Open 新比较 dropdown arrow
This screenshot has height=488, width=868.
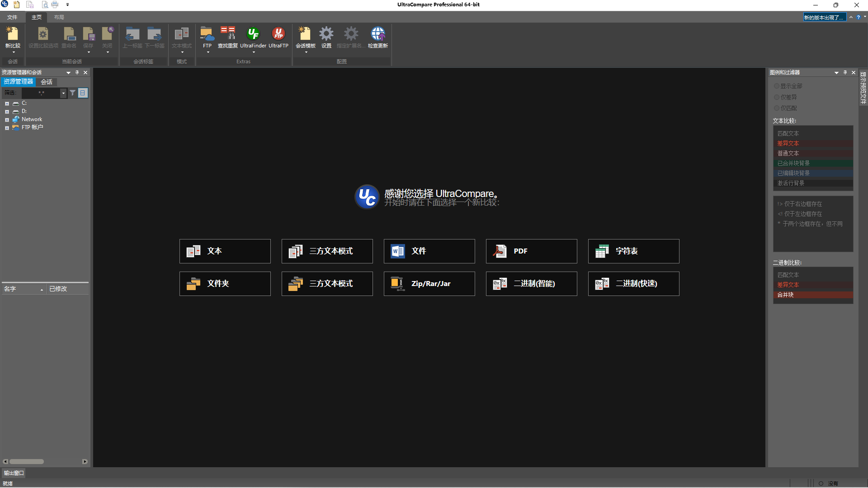coord(14,52)
